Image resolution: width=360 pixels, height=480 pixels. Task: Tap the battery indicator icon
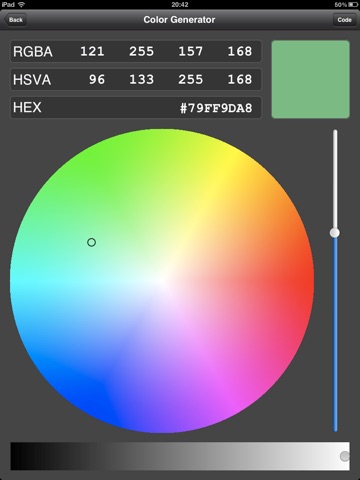click(x=353, y=5)
